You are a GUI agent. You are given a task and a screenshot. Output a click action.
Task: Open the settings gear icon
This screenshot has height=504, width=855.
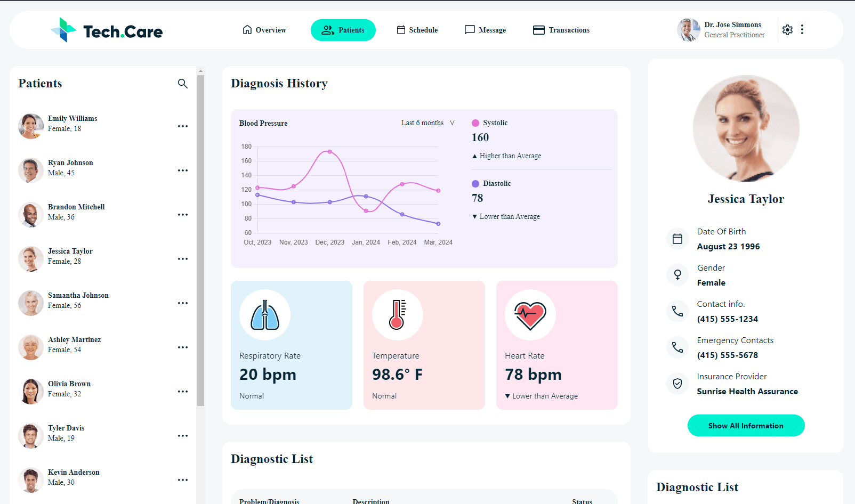click(787, 30)
